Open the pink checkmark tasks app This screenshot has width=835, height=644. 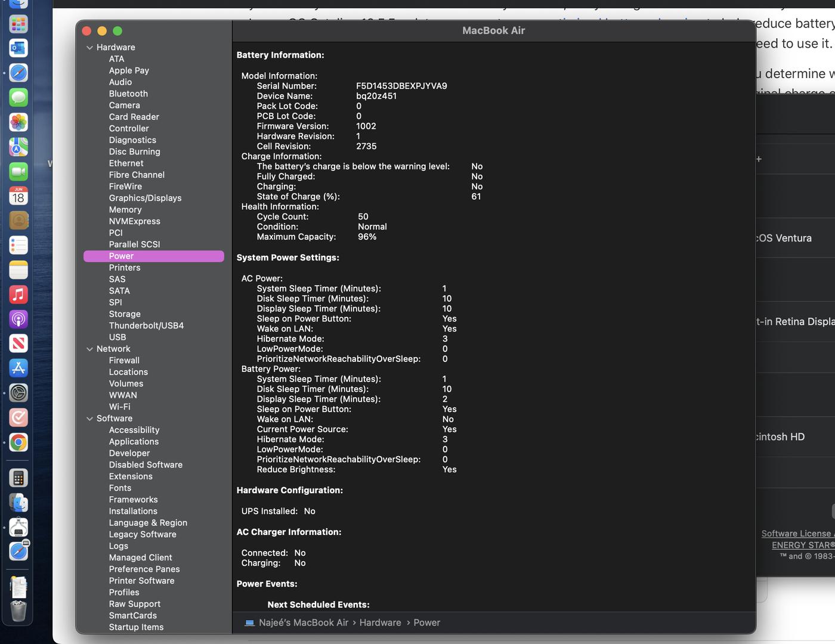[x=18, y=417]
